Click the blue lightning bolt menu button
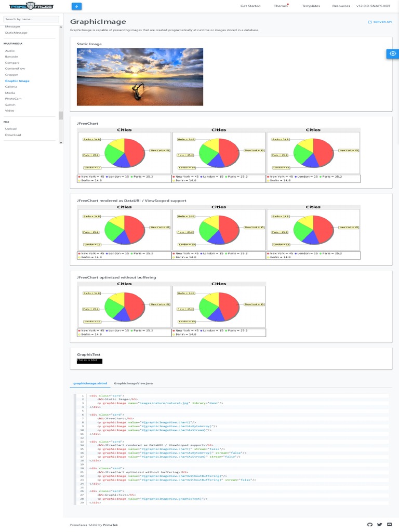This screenshot has height=532, width=399. coord(77,6)
